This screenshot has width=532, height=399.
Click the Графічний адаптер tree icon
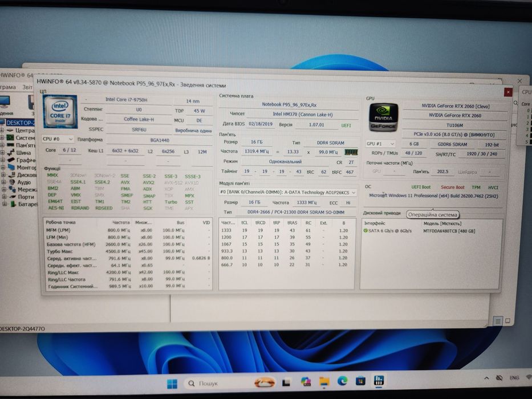coord(11,160)
